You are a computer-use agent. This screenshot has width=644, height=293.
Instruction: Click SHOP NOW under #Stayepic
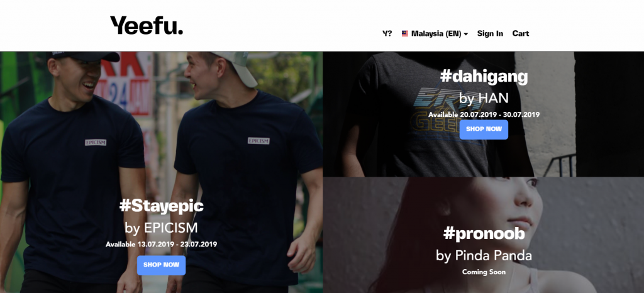pos(162,265)
